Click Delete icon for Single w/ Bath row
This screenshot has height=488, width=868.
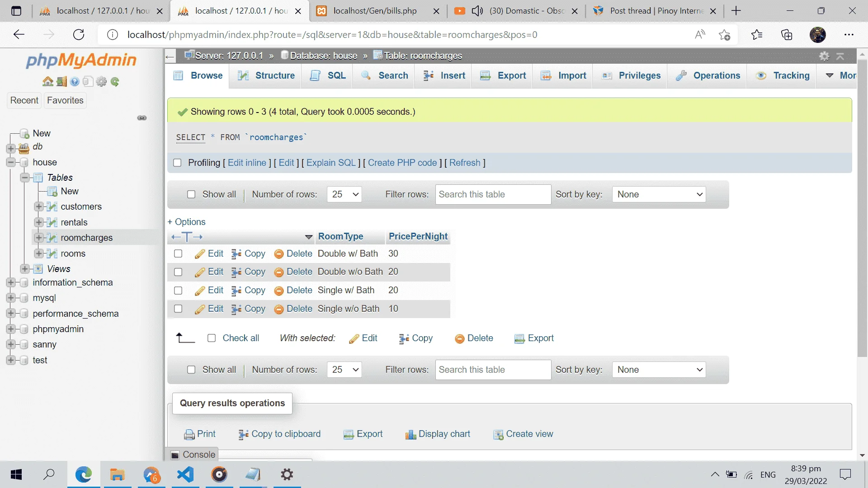click(x=279, y=291)
